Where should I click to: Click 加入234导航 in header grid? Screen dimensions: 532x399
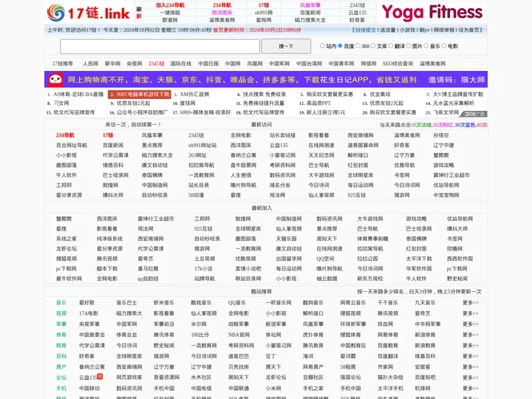170,5
